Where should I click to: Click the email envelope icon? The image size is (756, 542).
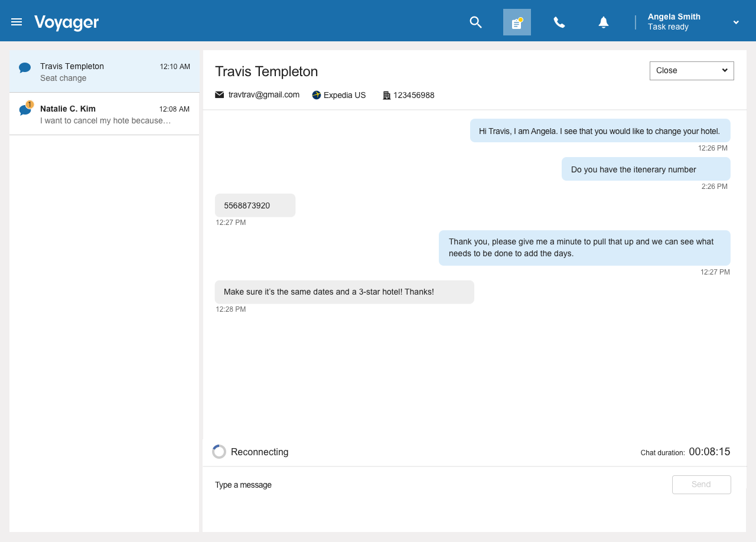(x=220, y=94)
